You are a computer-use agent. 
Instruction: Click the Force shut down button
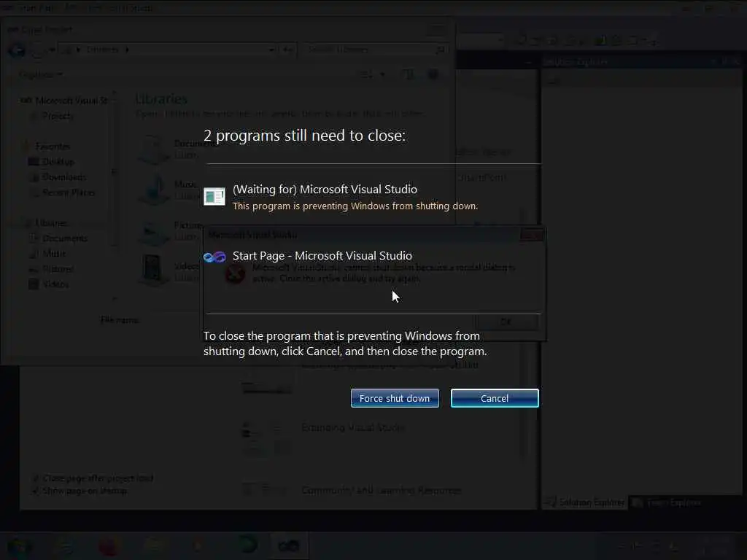(395, 398)
